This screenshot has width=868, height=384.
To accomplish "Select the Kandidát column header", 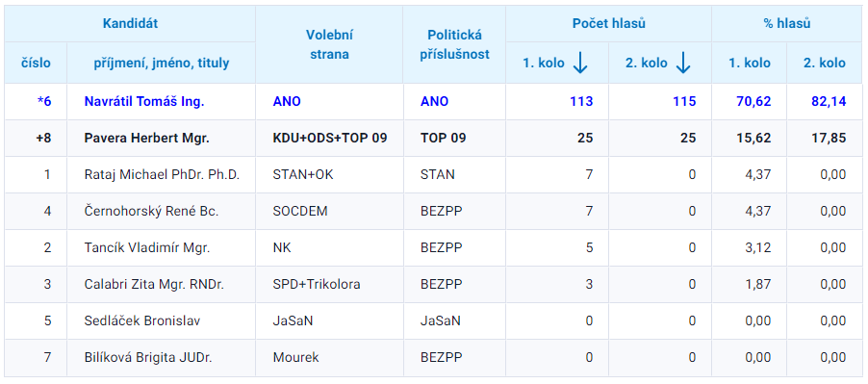I will [x=130, y=23].
